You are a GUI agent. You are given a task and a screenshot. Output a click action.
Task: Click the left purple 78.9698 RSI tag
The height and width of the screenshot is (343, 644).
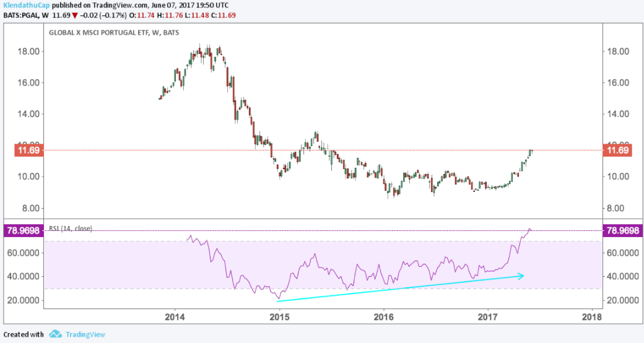[x=22, y=230]
